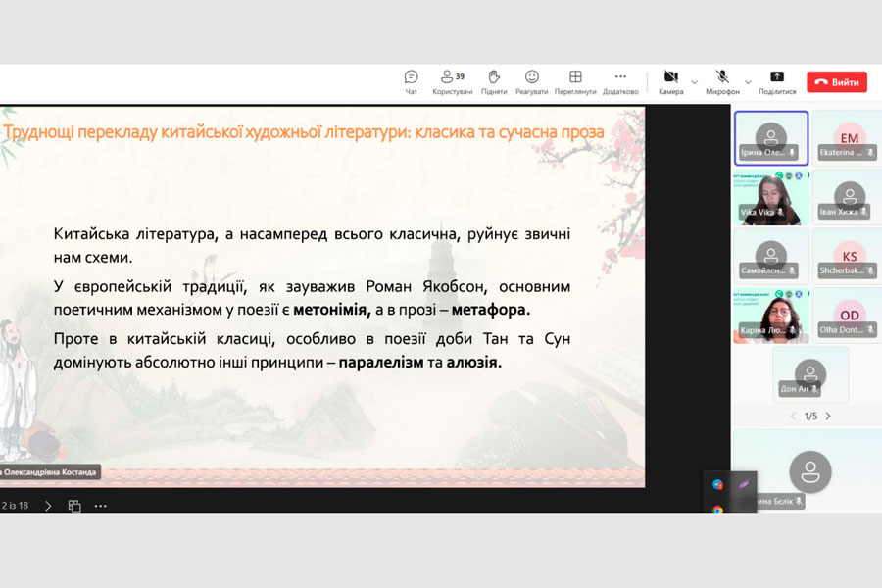Screen dimensions: 882x588
Task: Go to next page of participants
Action: (828, 416)
